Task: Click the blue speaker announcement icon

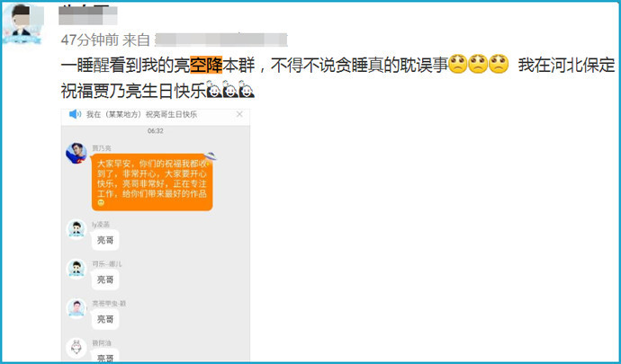Action: pyautogui.click(x=75, y=114)
